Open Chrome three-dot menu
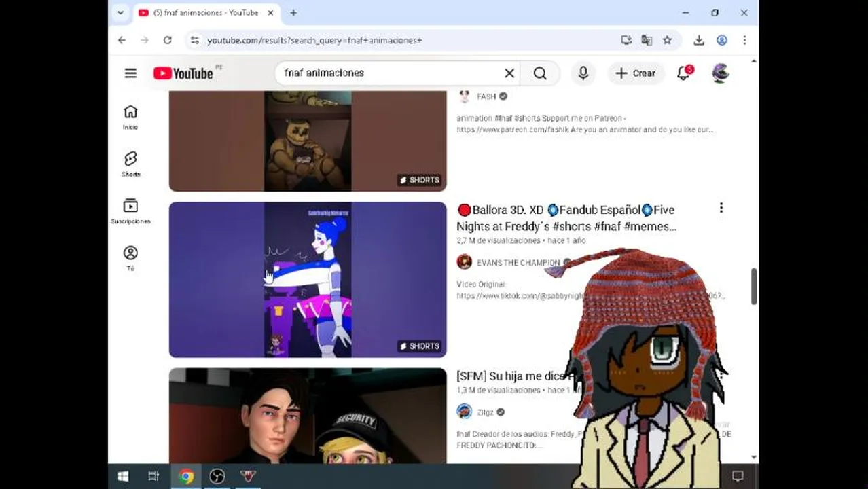This screenshot has height=489, width=868. point(744,40)
